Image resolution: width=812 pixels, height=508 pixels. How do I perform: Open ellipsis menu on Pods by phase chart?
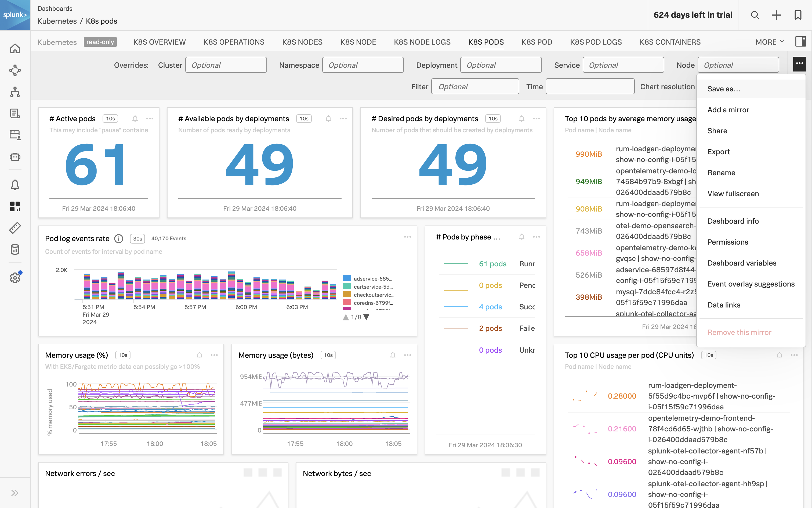click(536, 237)
